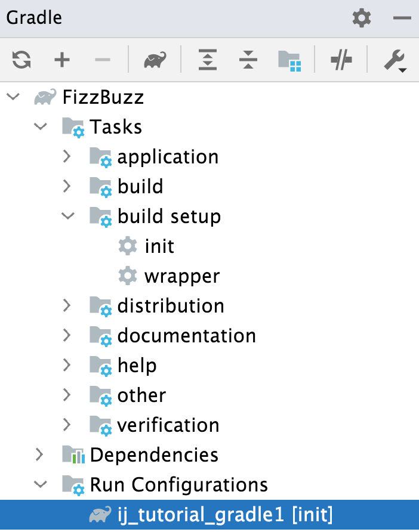The width and height of the screenshot is (419, 532).
Task: Expand the verification task group
Action: 67,425
